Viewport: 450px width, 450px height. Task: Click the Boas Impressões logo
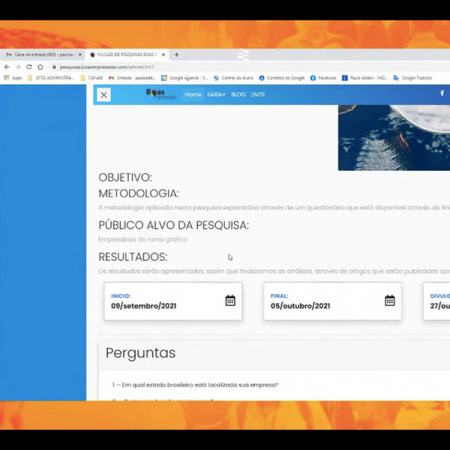pyautogui.click(x=161, y=94)
